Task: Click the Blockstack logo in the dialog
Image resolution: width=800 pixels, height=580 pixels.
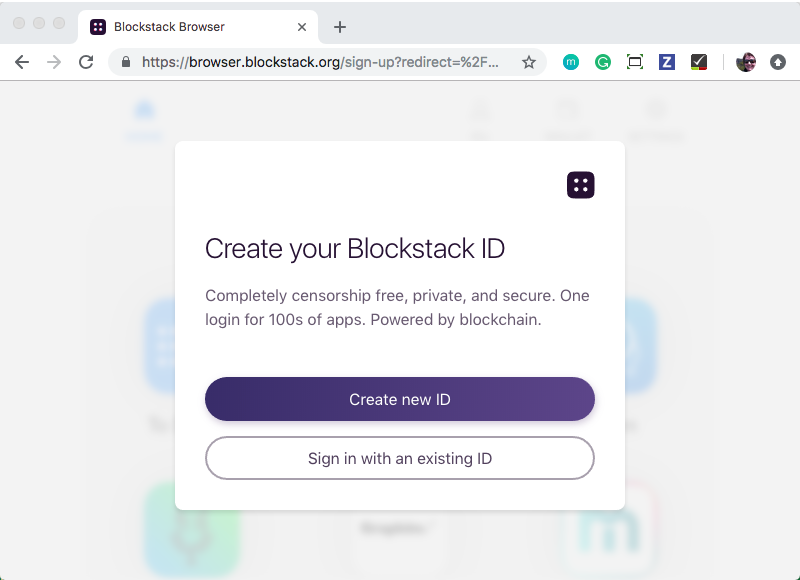Action: 581,185
